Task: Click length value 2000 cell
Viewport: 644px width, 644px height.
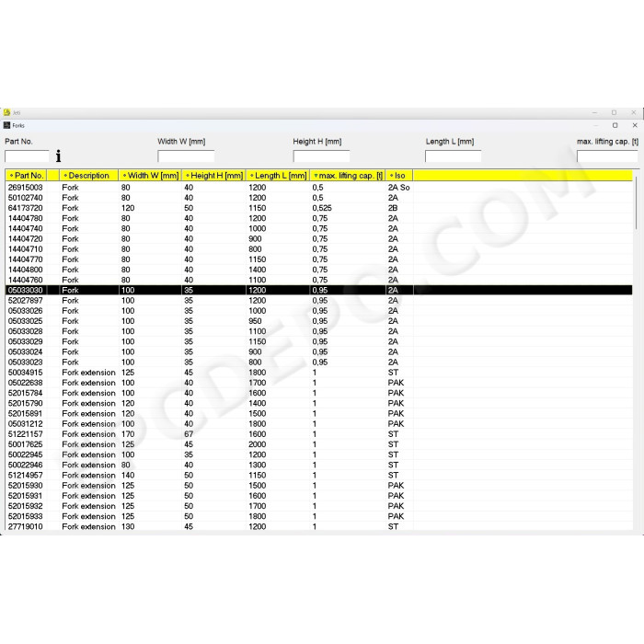Action: click(257, 444)
